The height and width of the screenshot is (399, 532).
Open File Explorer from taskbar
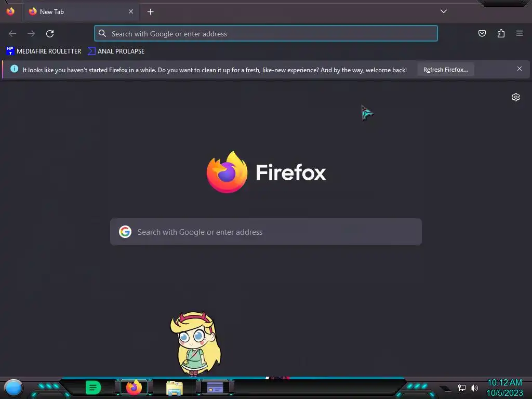pyautogui.click(x=175, y=388)
